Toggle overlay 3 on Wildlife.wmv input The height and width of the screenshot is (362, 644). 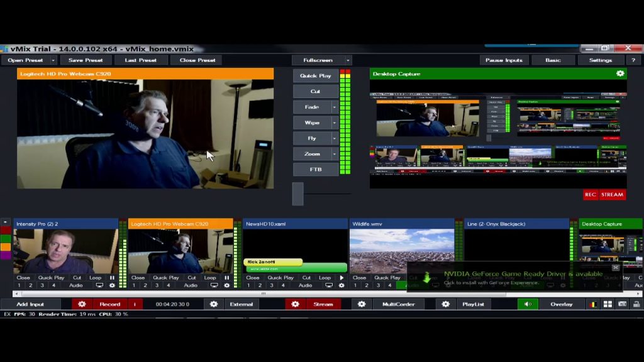click(x=378, y=285)
